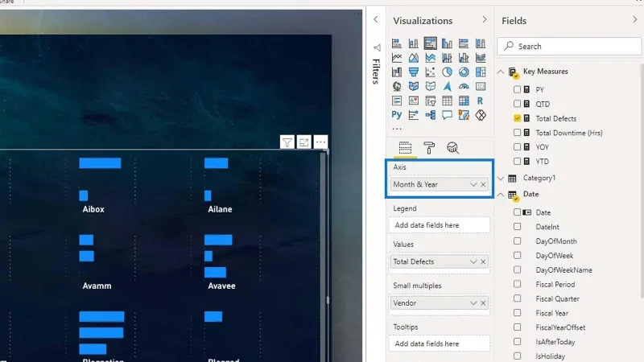This screenshot has height=362, width=644.
Task: Choose the 100% stacked column chart visual
Action: (x=480, y=43)
